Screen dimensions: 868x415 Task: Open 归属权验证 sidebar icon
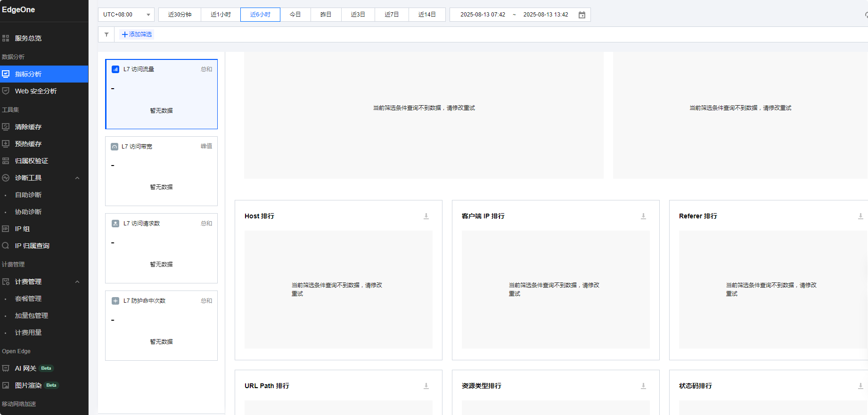6,161
